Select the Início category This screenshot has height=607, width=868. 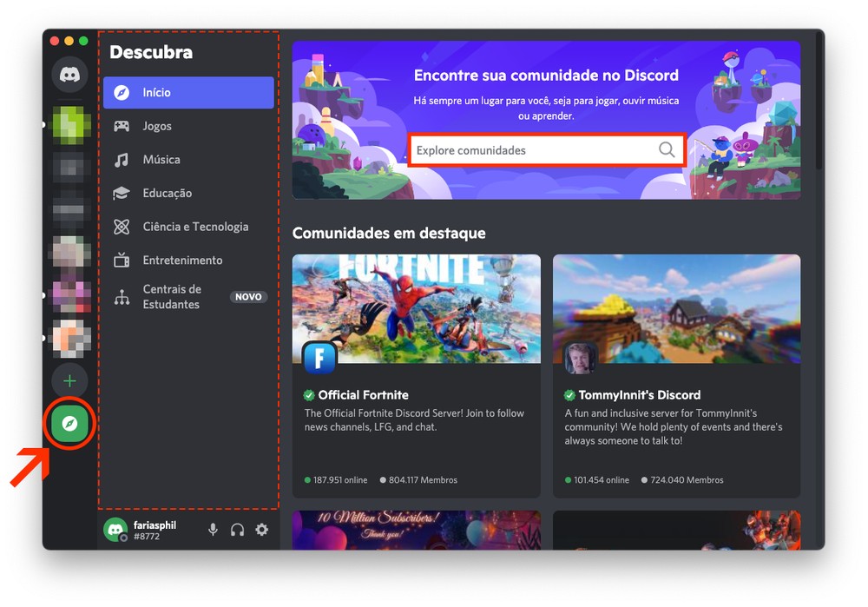(188, 93)
